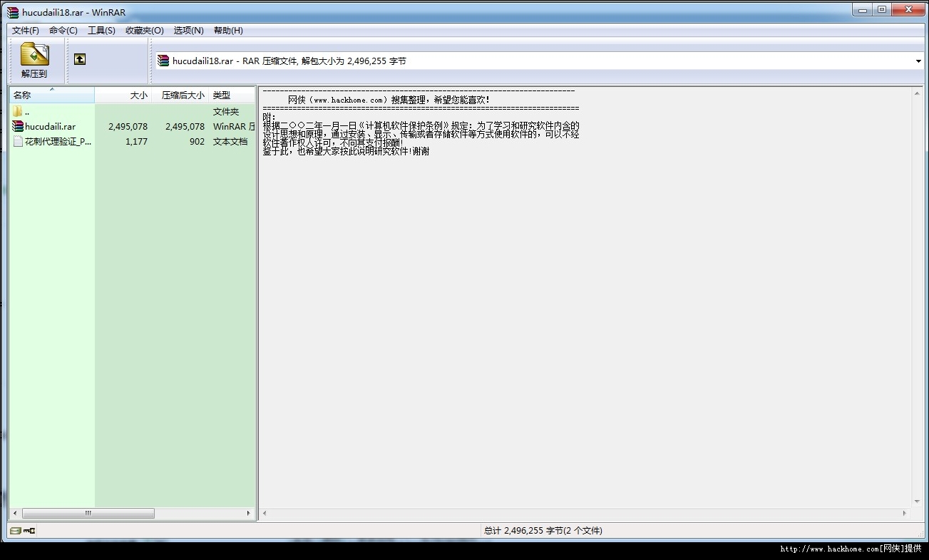Click the hucudaili.rar archive file icon
This screenshot has height=560, width=929.
coord(18,127)
